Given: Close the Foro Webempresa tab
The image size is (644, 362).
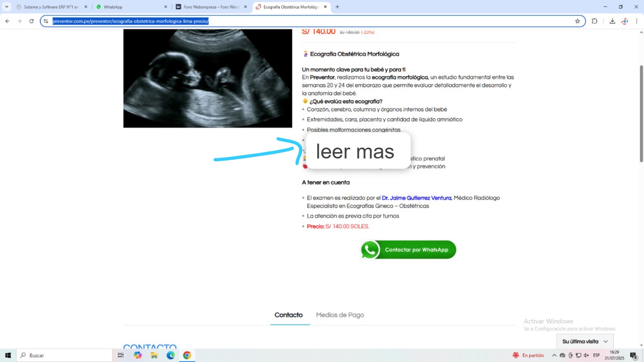Looking at the screenshot, I should (246, 7).
